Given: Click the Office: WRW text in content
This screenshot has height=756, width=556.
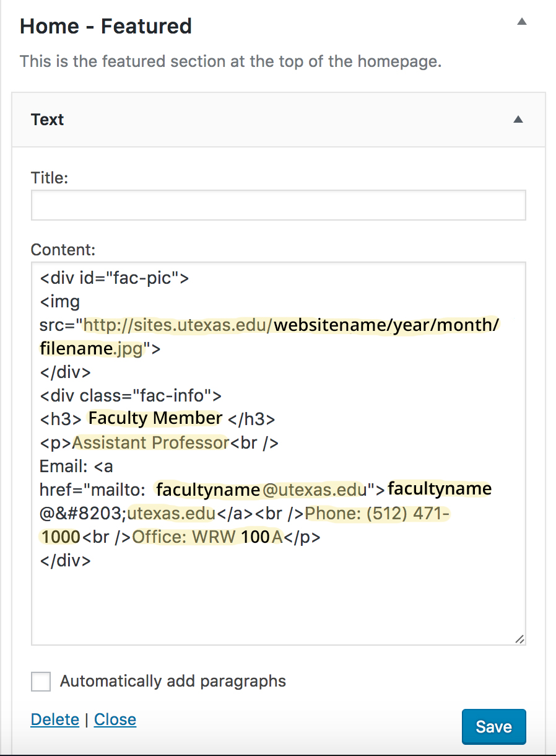Looking at the screenshot, I should pos(184,537).
